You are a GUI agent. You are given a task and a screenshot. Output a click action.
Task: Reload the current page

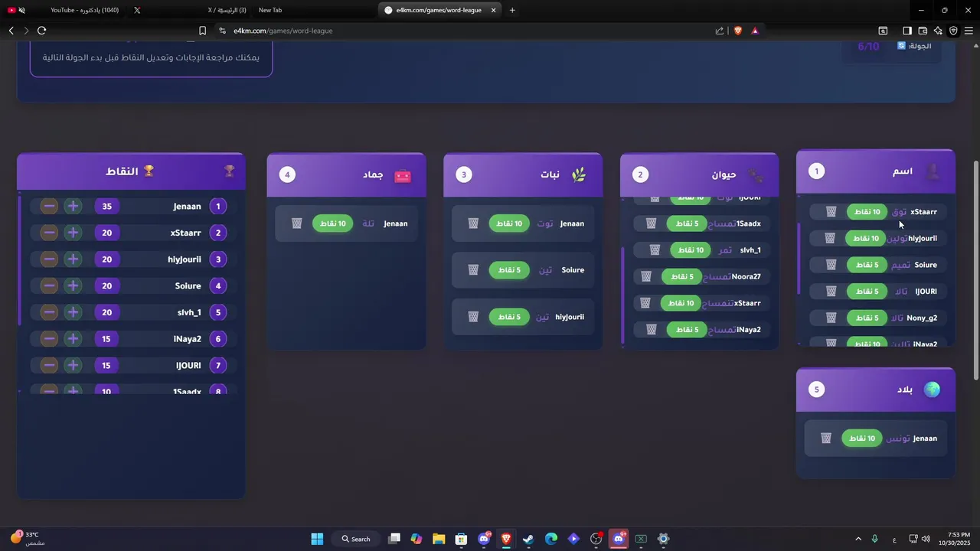click(41, 31)
